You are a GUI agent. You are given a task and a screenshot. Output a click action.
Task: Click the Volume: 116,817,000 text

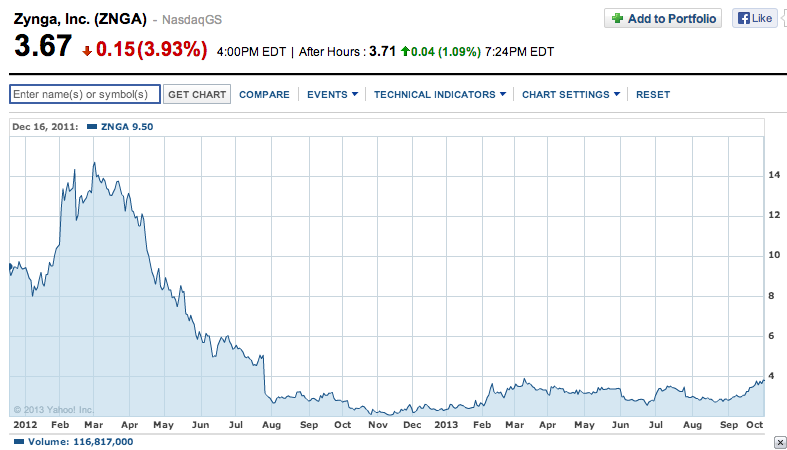(x=80, y=442)
